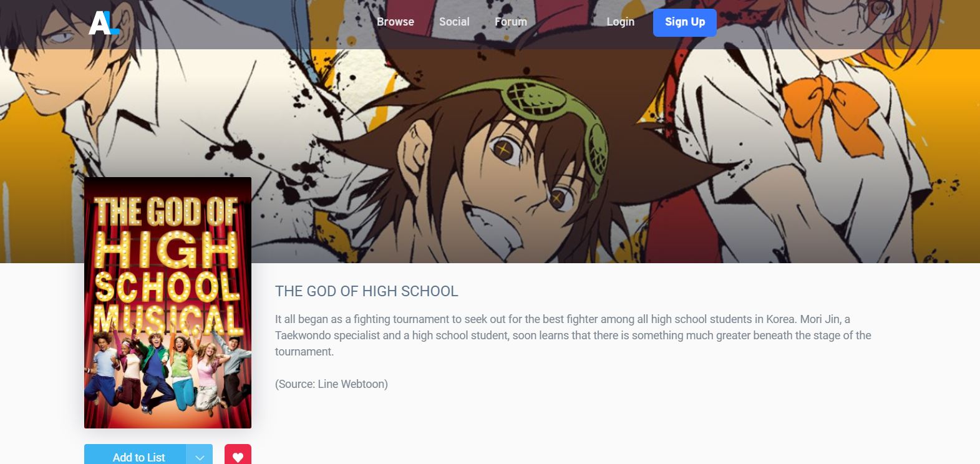Click the blue Sign Up button
Image resolution: width=980 pixels, height=464 pixels.
[x=685, y=22]
